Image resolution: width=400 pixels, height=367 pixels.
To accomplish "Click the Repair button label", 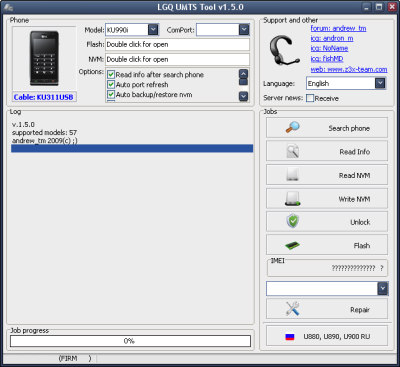I will pyautogui.click(x=360, y=310).
